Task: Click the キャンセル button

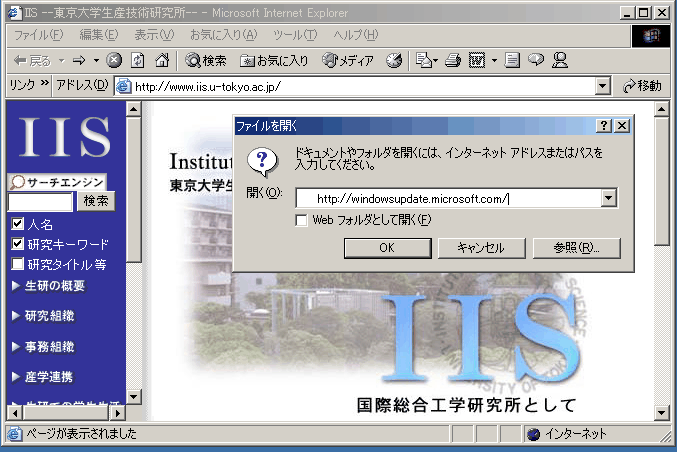Action: click(481, 248)
